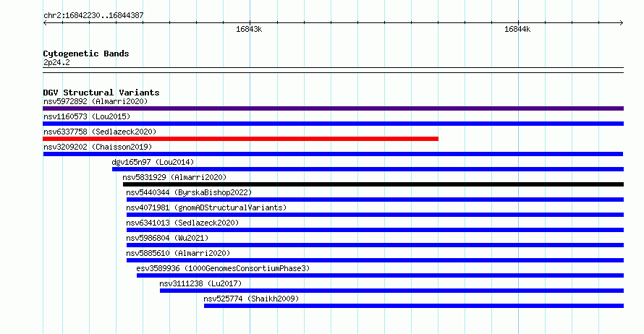Open the dgv165n97 (Lou2014) label

click(153, 162)
